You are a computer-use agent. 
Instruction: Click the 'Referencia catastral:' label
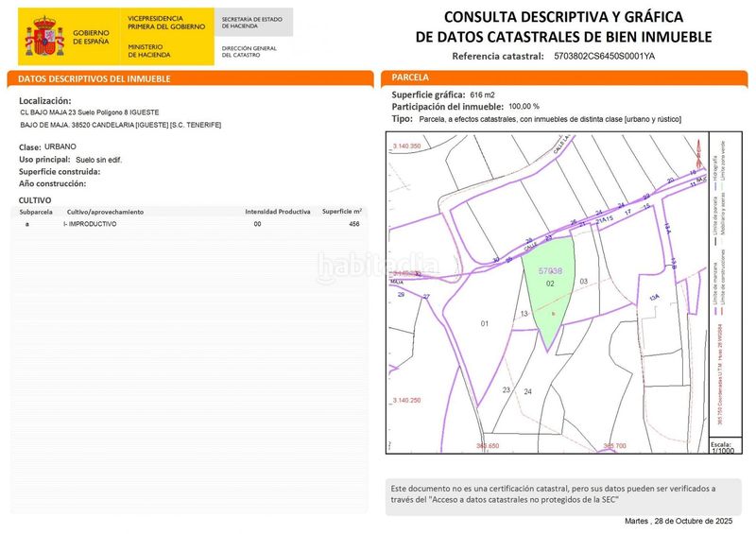point(498,56)
